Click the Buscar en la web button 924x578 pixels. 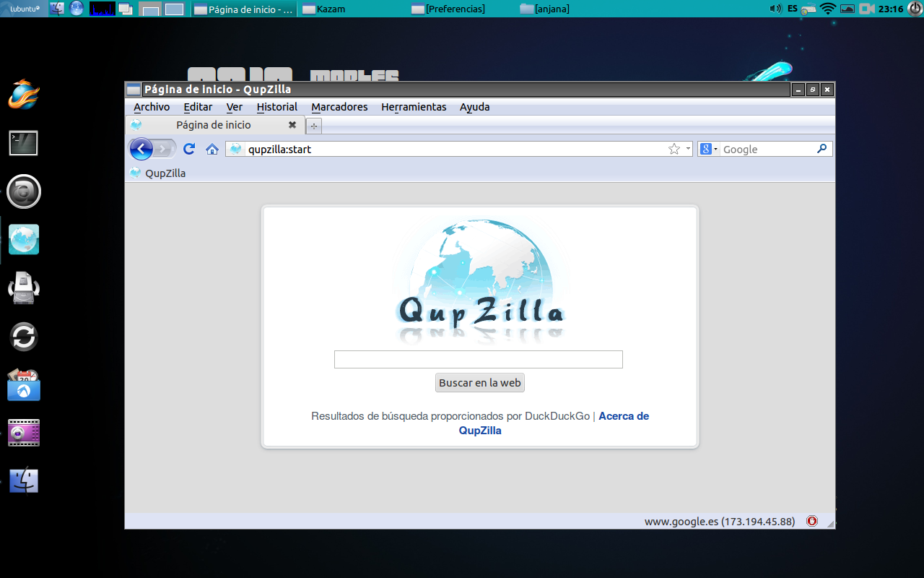click(480, 383)
